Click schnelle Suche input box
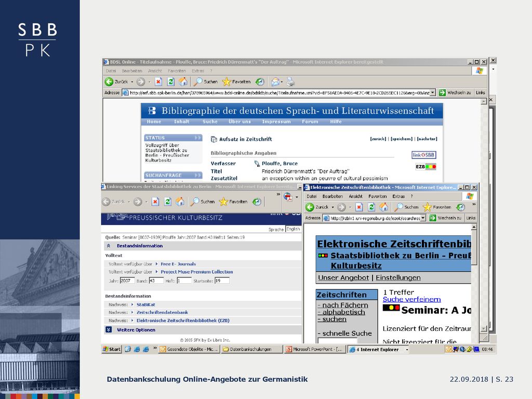 pos(337,340)
